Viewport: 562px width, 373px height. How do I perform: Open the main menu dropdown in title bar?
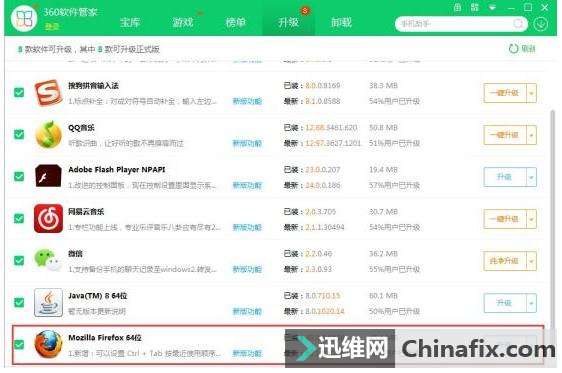[492, 8]
